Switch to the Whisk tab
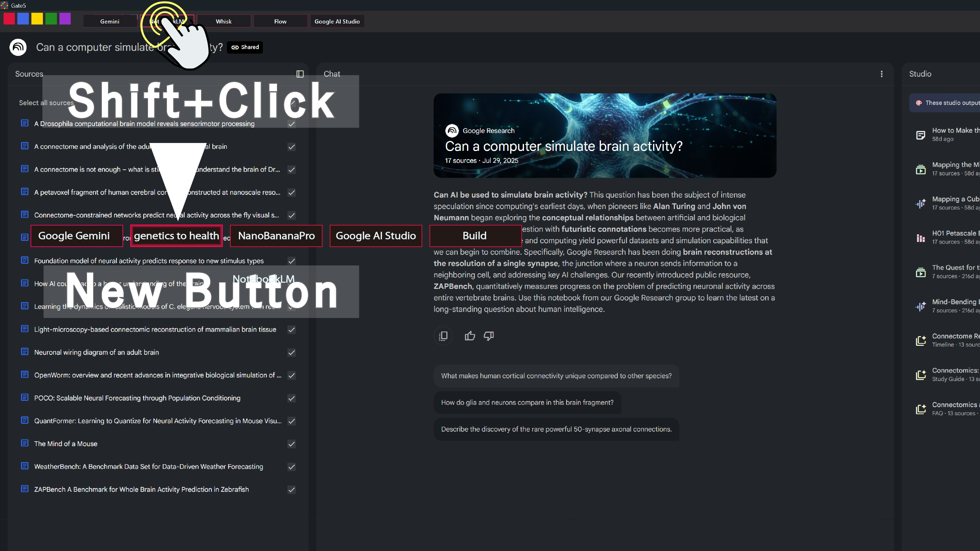This screenshot has height=551, width=980. pos(224,21)
